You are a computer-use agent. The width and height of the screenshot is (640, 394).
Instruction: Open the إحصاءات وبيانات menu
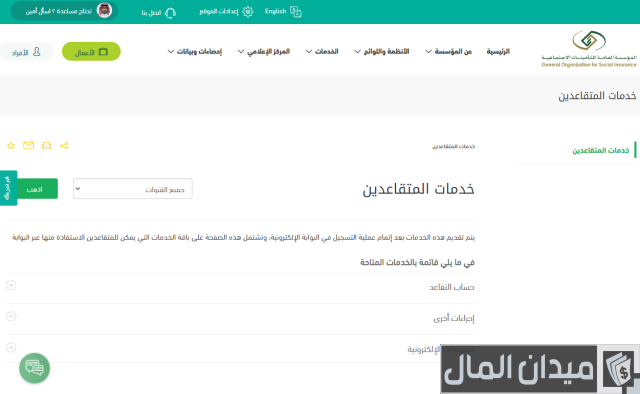click(x=195, y=51)
